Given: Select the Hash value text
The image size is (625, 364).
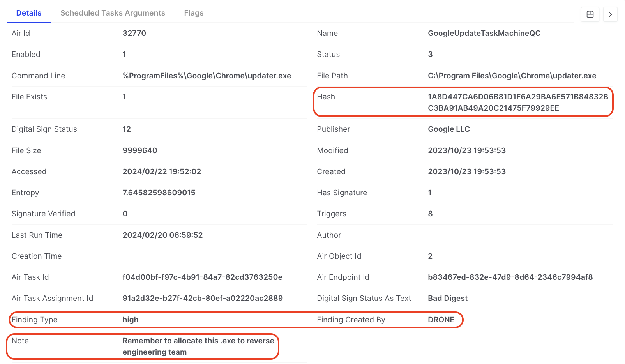Looking at the screenshot, I should pyautogui.click(x=517, y=102).
